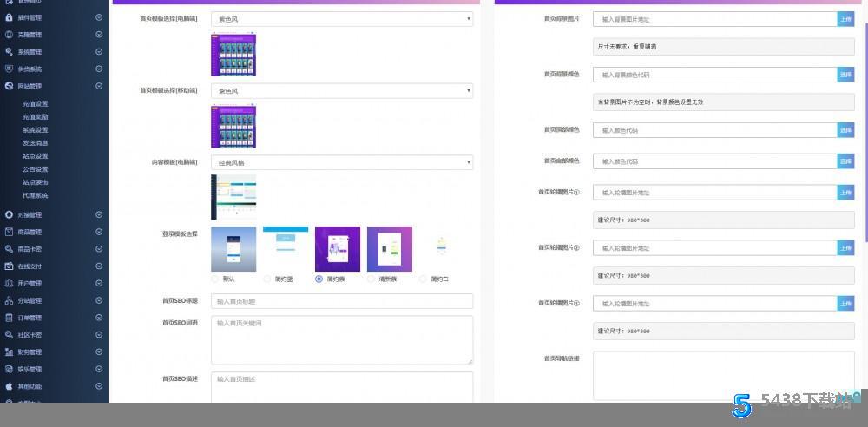This screenshot has width=868, height=427.
Task: Click the 简约紫 login template thumbnail
Action: [337, 249]
